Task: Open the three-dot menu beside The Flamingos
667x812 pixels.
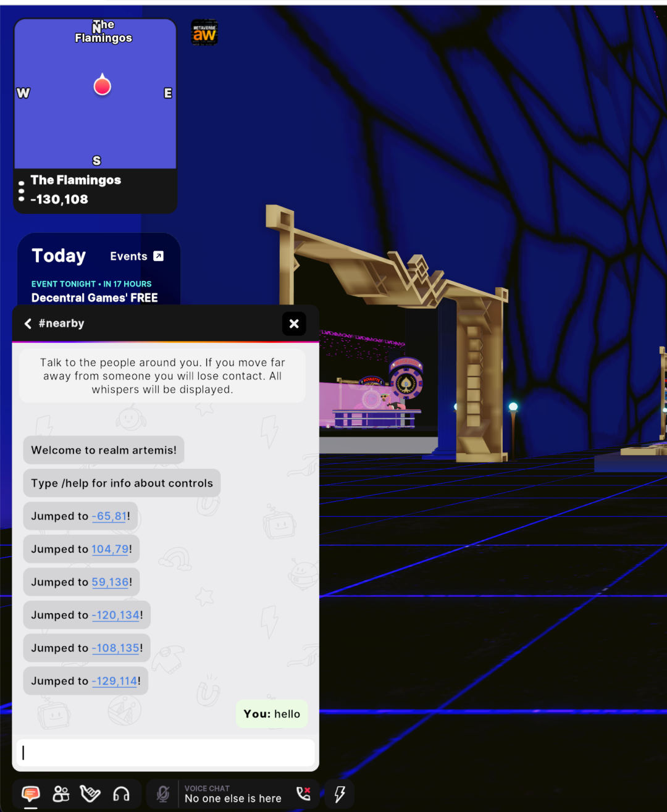Action: click(22, 191)
